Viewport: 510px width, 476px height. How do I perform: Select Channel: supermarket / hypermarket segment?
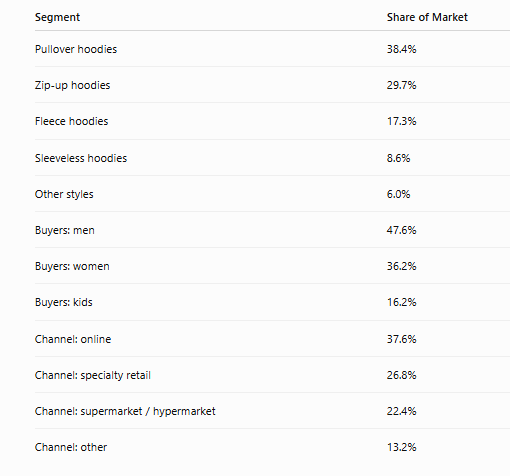pos(125,411)
